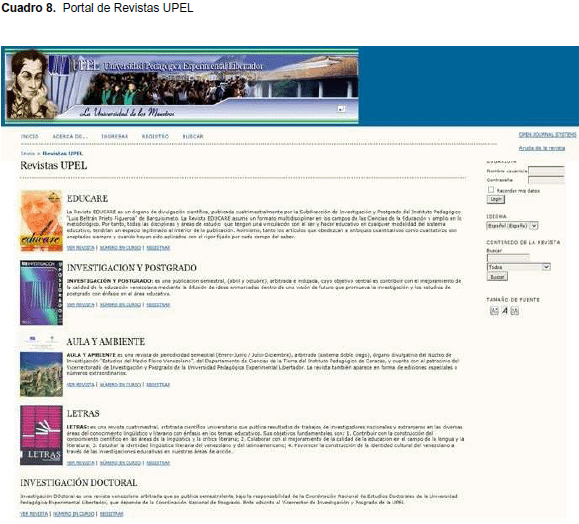The width and height of the screenshot is (579, 524).
Task: Open EDUCARE Número en curso link
Action: tap(120, 248)
